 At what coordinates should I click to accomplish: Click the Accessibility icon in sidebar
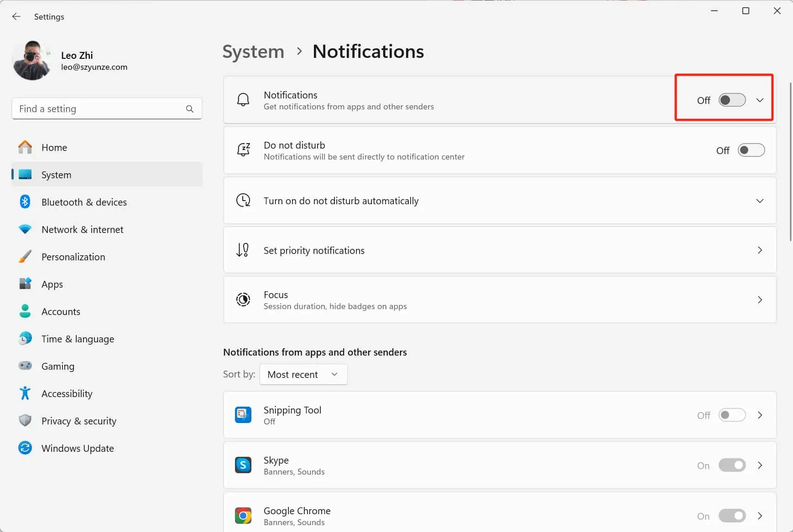[25, 393]
